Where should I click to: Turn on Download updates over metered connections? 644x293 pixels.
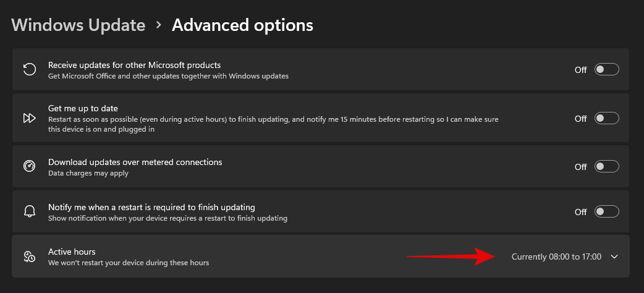coord(606,166)
